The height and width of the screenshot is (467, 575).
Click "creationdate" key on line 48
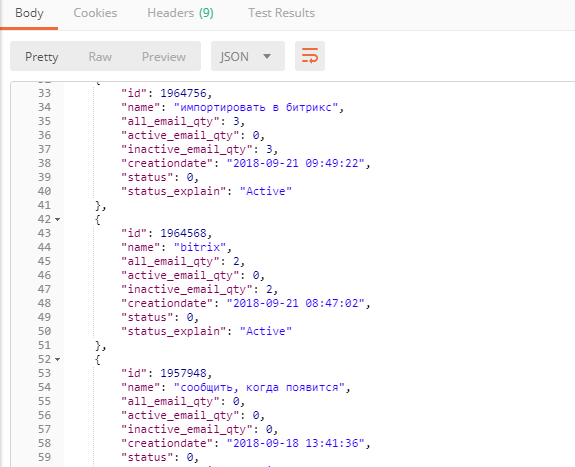pyautogui.click(x=167, y=303)
